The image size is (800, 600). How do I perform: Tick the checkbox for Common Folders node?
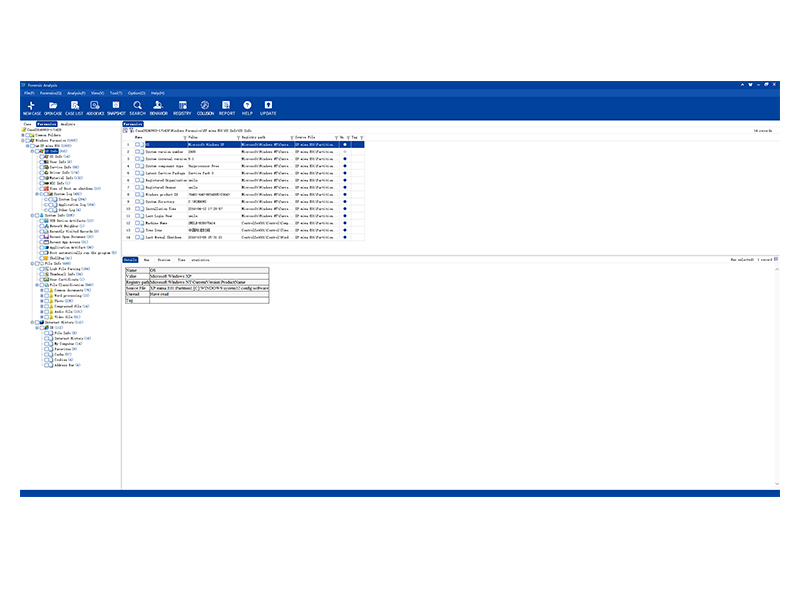pyautogui.click(x=27, y=135)
